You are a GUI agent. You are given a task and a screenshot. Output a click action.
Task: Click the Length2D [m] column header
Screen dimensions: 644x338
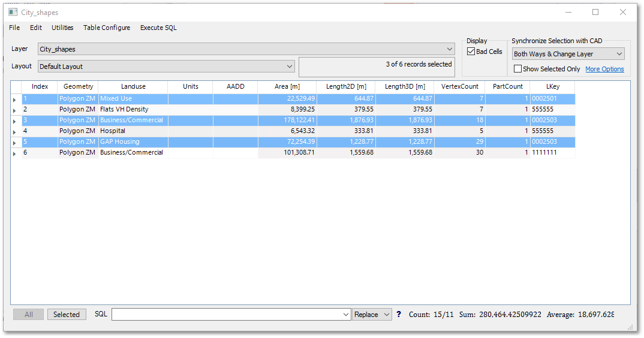(x=346, y=87)
